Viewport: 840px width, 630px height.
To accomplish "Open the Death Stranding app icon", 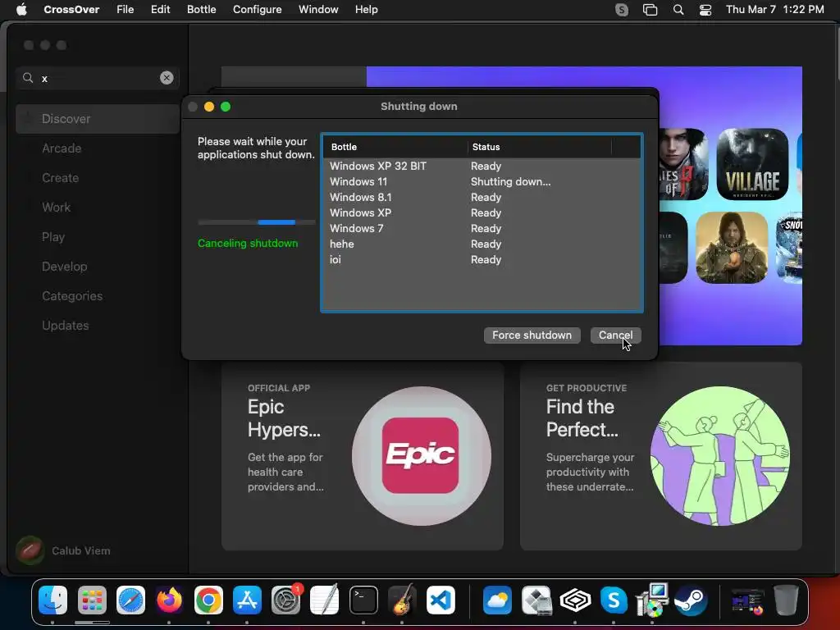I will (732, 248).
